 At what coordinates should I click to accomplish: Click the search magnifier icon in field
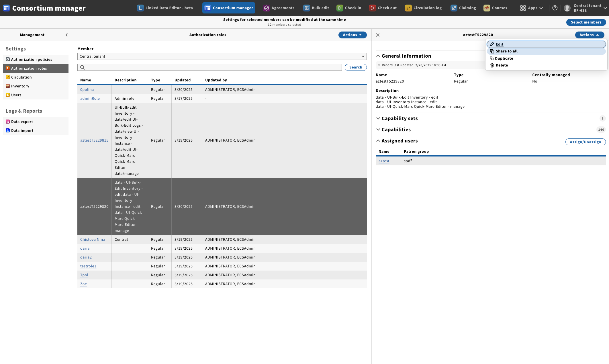[x=83, y=67]
